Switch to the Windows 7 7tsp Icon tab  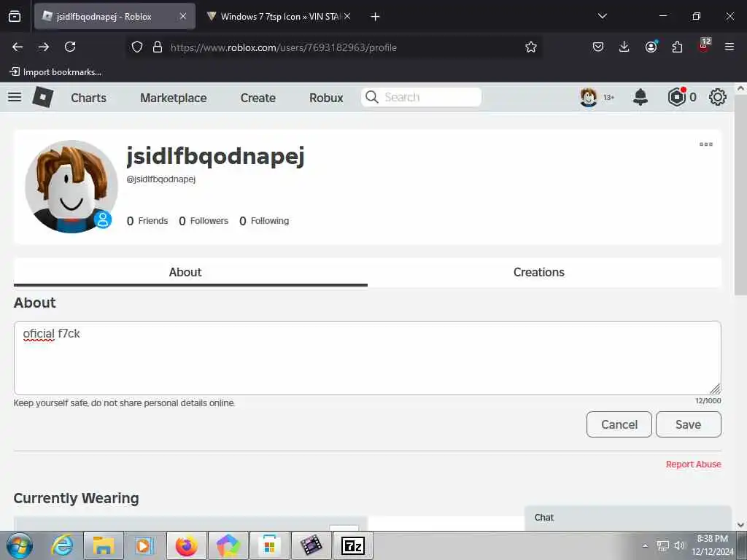279,17
